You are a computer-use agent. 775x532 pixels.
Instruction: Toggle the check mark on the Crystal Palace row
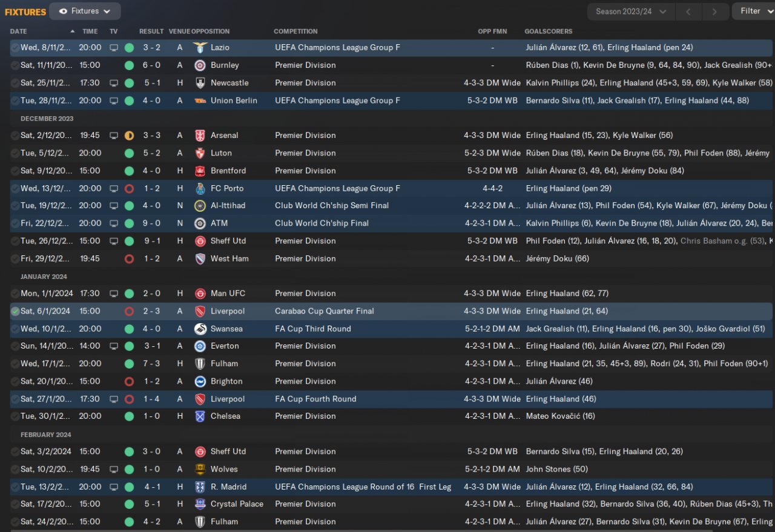pos(15,504)
